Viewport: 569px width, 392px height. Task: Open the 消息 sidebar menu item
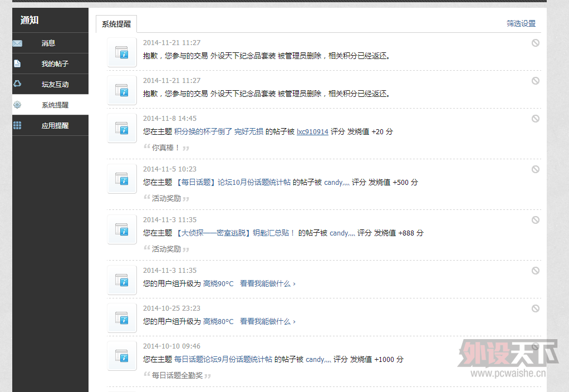pyautogui.click(x=48, y=43)
